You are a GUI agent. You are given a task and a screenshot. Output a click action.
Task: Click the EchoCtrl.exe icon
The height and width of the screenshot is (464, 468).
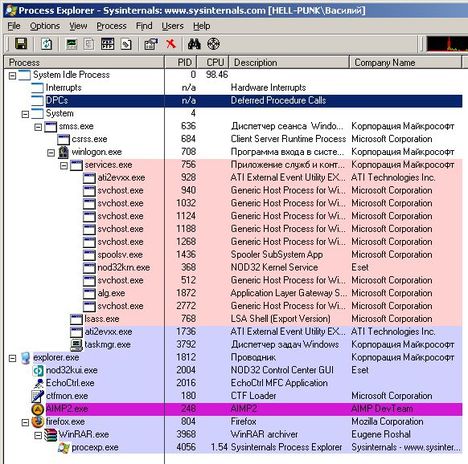click(x=38, y=383)
